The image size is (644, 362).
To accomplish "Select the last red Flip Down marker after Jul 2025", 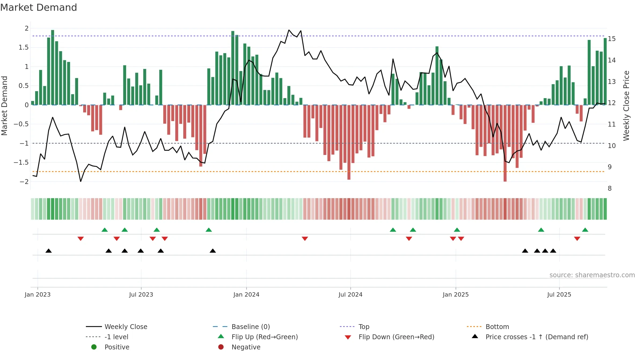I will 577,239.
